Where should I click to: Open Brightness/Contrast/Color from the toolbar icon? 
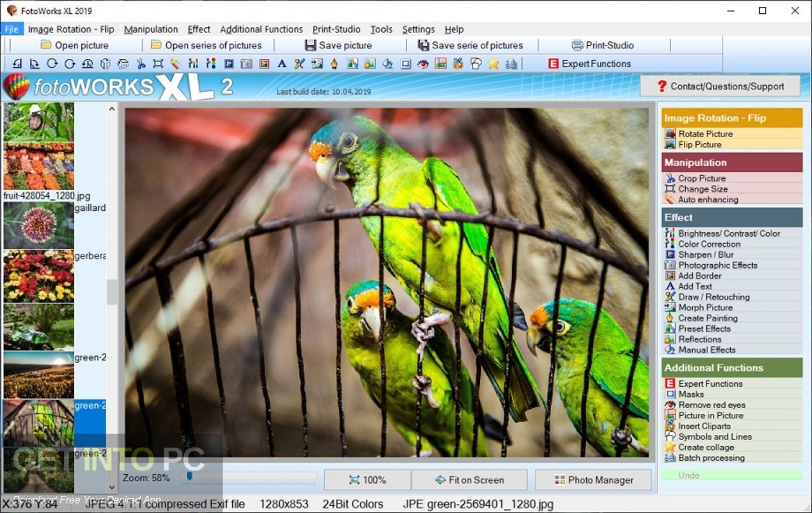(193, 63)
